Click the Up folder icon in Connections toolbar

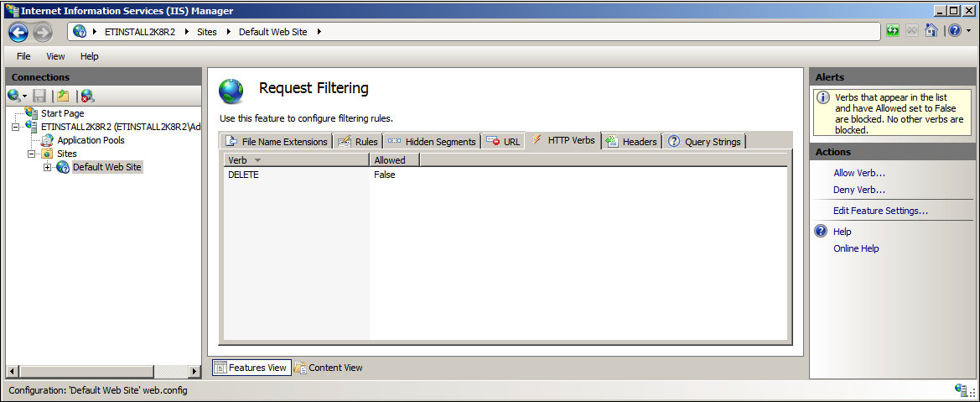tap(63, 96)
